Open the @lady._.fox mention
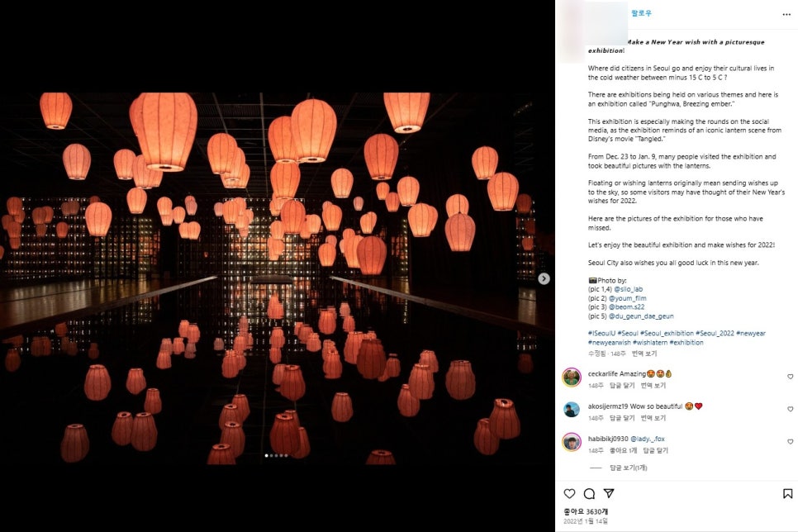Image resolution: width=798 pixels, height=532 pixels. [648, 439]
